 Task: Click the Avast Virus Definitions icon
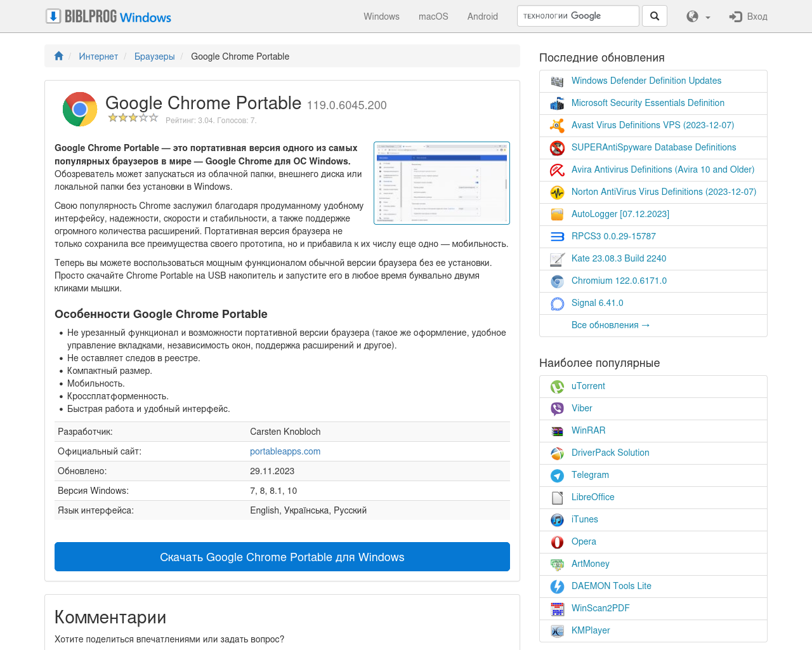557,126
